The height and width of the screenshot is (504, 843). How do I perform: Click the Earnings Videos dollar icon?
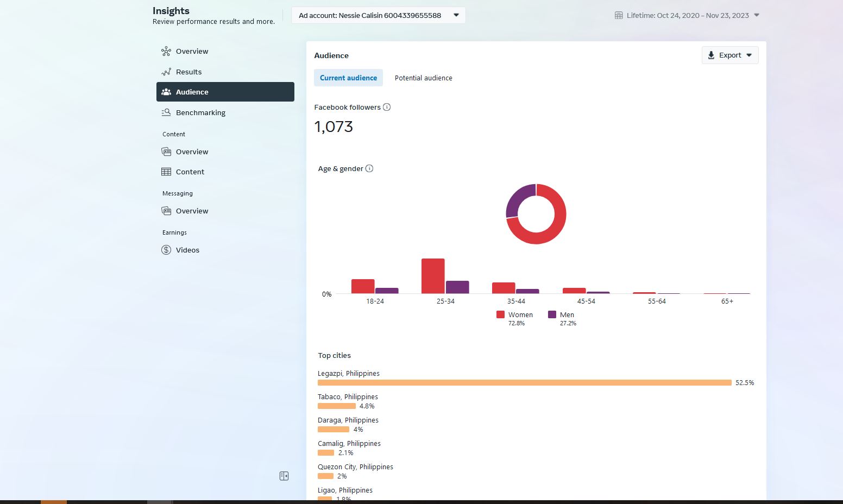pos(166,250)
